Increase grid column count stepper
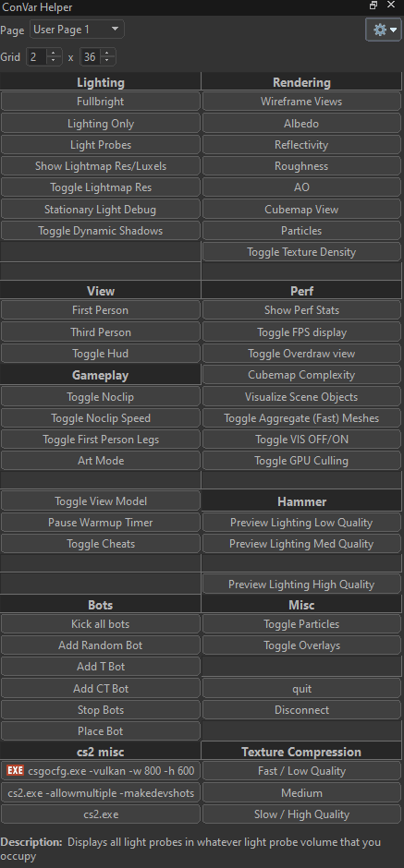The image size is (404, 868). tap(55, 54)
